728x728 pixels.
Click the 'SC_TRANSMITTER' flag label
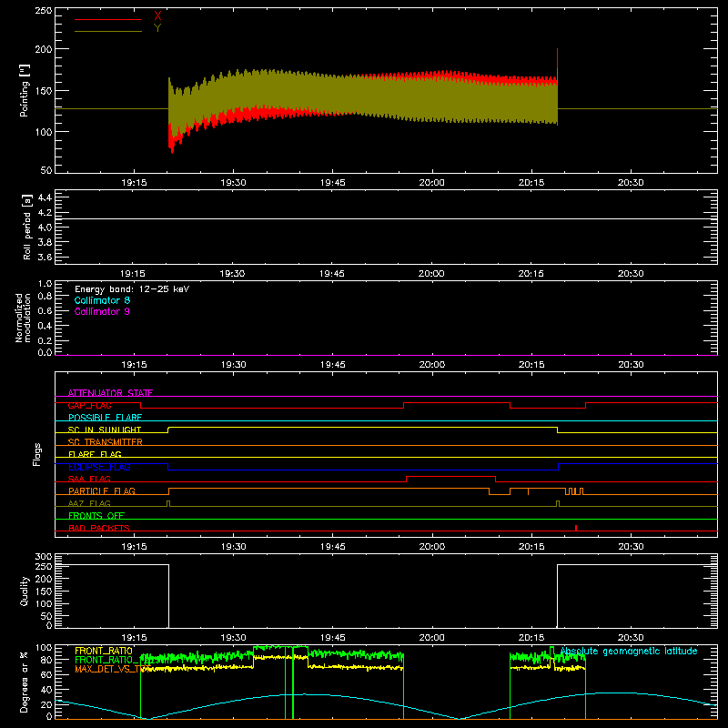(105, 442)
